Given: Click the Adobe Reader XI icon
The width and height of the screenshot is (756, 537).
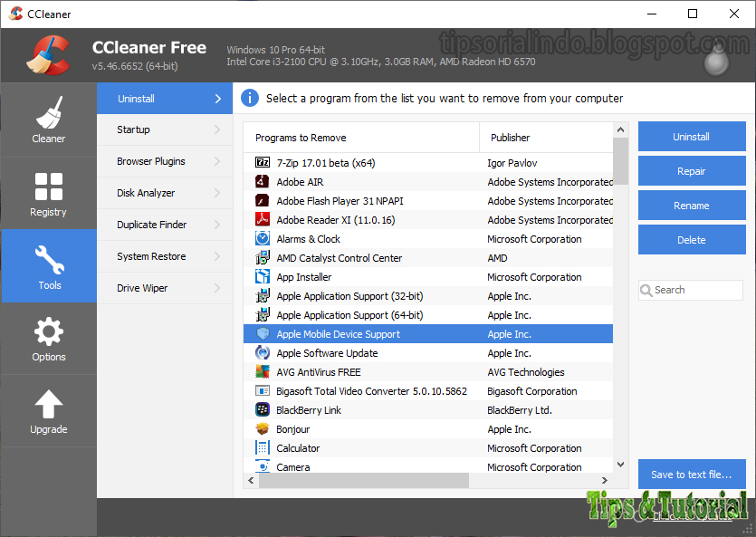Looking at the screenshot, I should [x=263, y=220].
